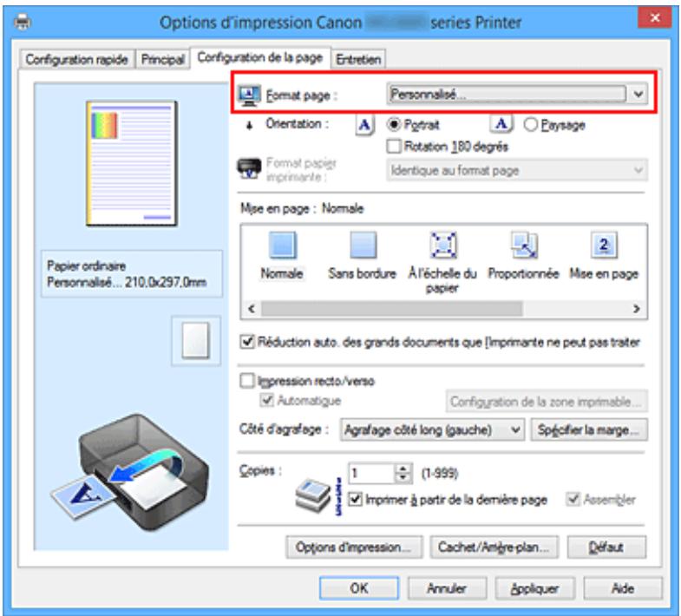Select the Configuration de la page tab
The width and height of the screenshot is (681, 616).
pyautogui.click(x=260, y=58)
